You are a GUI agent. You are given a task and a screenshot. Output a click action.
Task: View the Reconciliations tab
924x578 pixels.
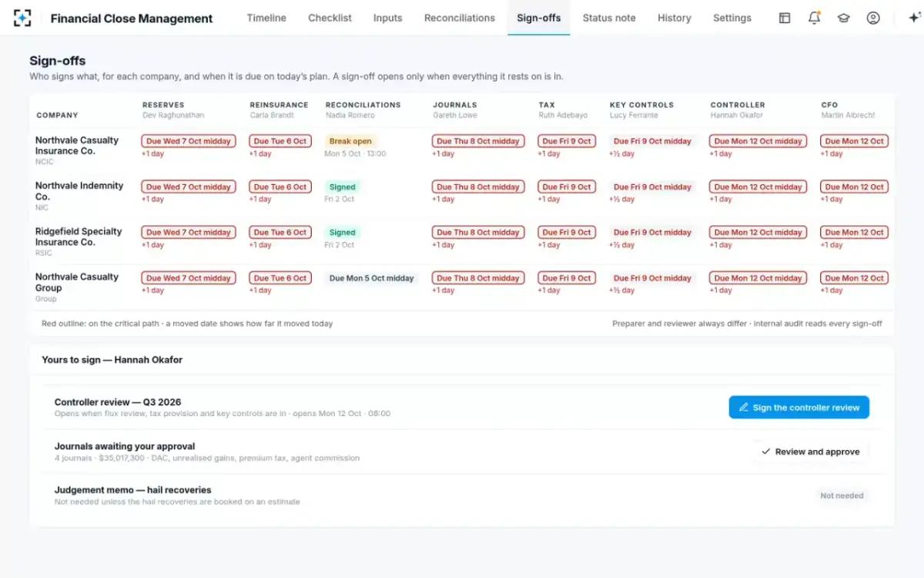pyautogui.click(x=460, y=18)
